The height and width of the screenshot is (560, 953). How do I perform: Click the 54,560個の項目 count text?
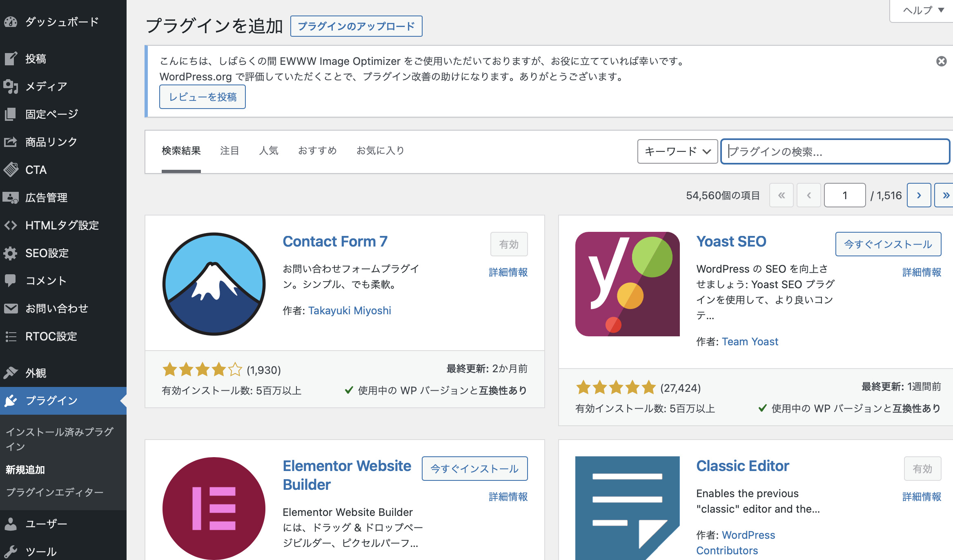click(723, 196)
